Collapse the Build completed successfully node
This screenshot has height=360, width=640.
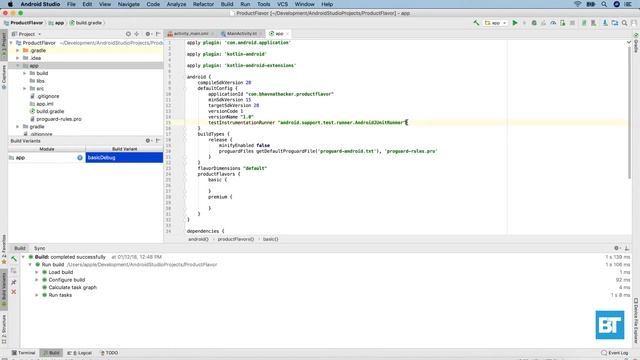23,257
